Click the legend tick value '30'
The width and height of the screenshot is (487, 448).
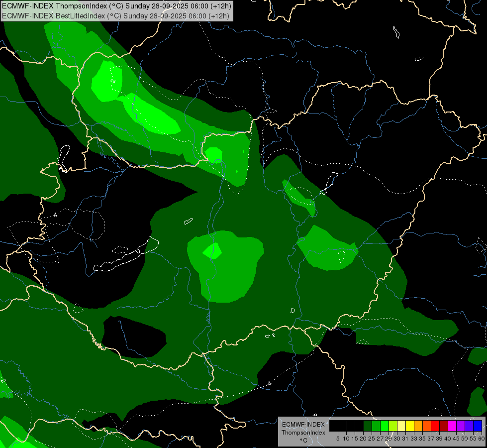tap(397, 439)
